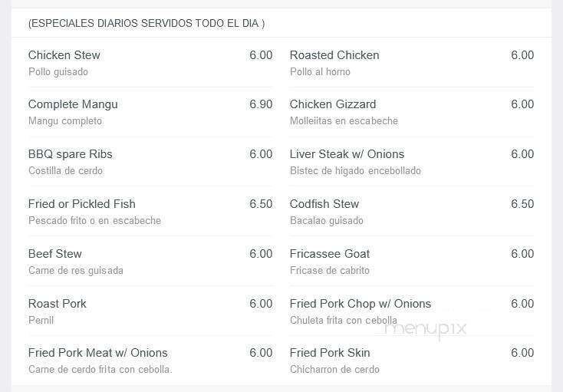
Task: Select the Pollo guisado description text
Action: point(58,72)
